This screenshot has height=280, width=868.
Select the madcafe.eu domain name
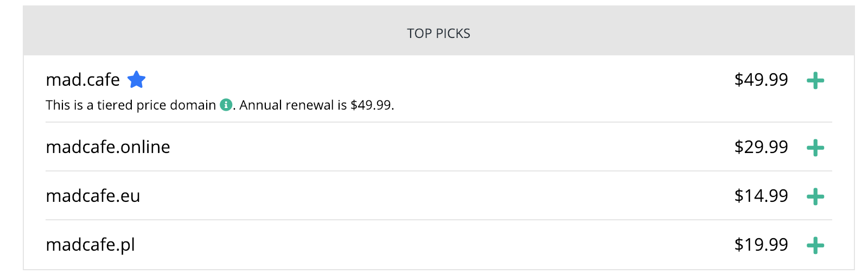[93, 196]
